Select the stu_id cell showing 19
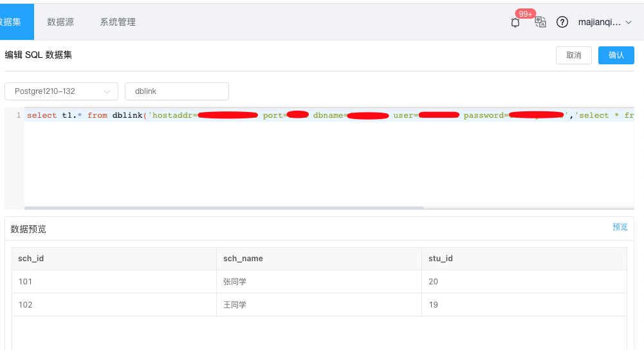 524,305
